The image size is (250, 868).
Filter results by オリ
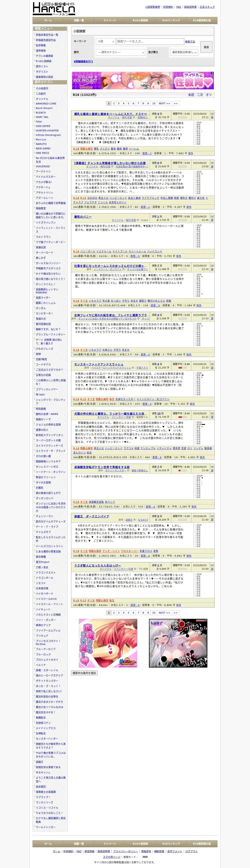pos(209,95)
